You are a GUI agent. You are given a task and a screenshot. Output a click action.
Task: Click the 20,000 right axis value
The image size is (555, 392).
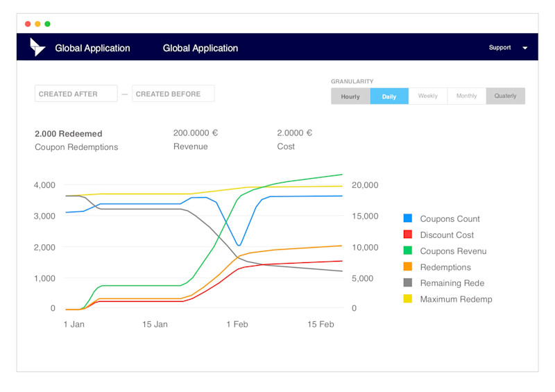(365, 185)
